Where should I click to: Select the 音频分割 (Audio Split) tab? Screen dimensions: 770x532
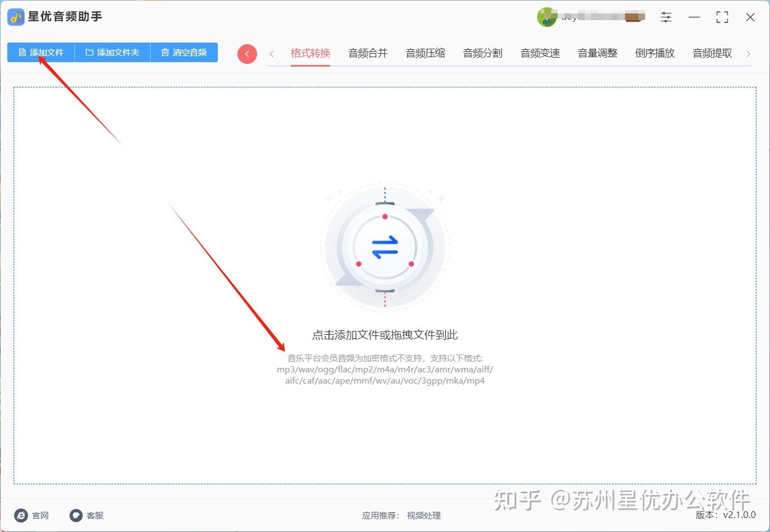[x=482, y=53]
